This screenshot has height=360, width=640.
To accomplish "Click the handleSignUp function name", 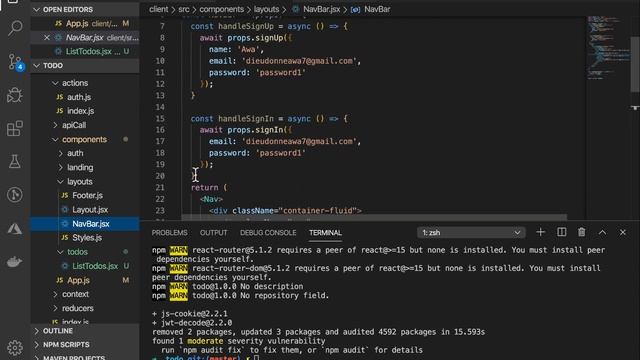I will click(246, 27).
